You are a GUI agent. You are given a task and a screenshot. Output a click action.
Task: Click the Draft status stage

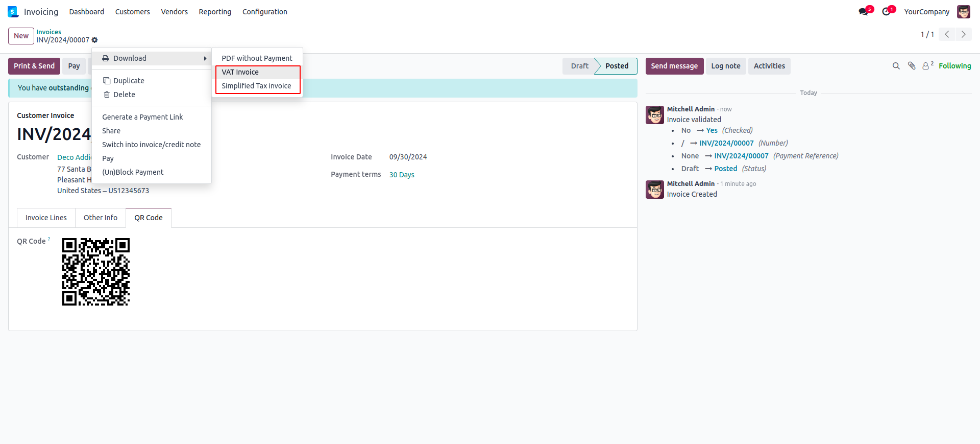pyautogui.click(x=579, y=66)
